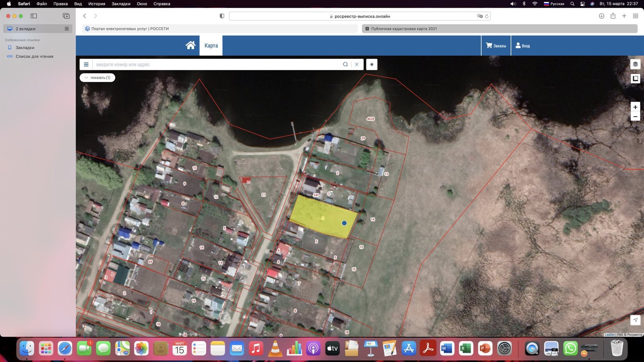Image resolution: width=644 pixels, height=362 pixels.
Task: Open the Apple menu
Action: (x=9, y=4)
